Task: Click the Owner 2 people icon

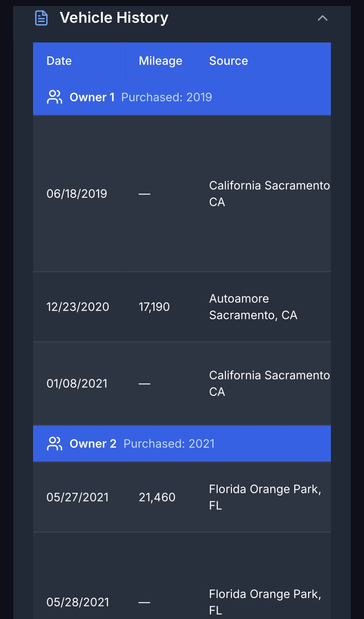Action: [x=54, y=444]
